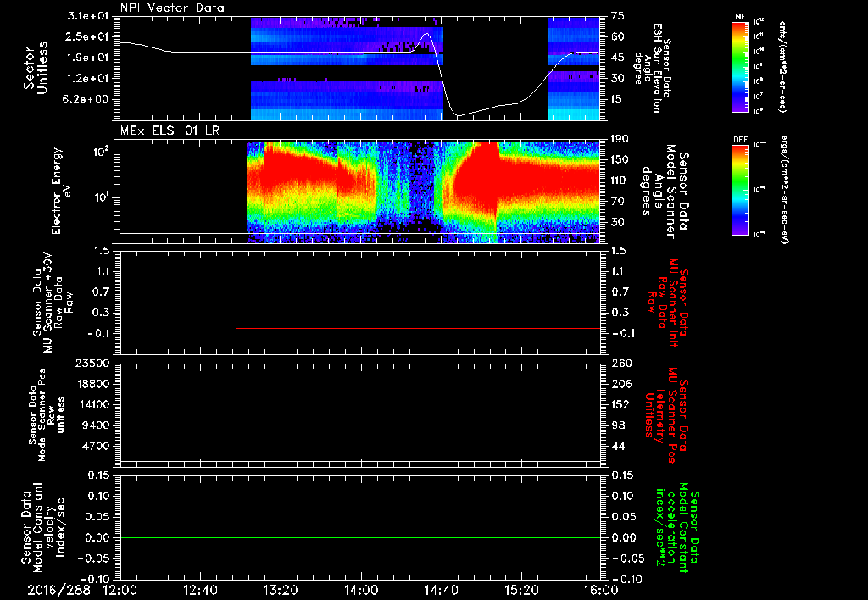
Task: Click the 44 telemetry tick value
Action: [x=618, y=446]
